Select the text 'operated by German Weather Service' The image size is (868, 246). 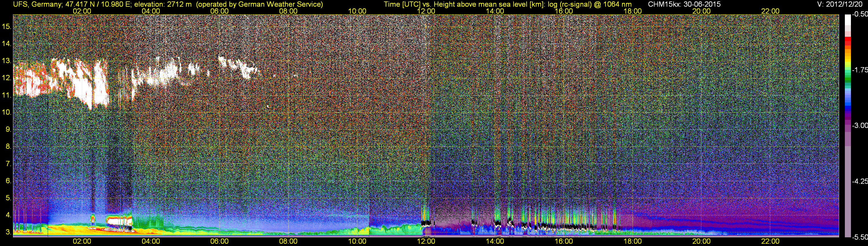tap(259, 4)
